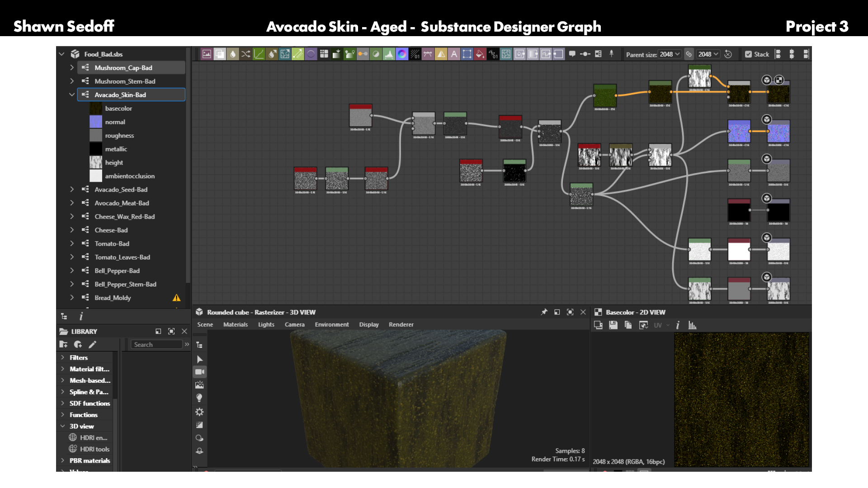868x488 pixels.
Task: Open the 2D view histogram icon
Action: coord(692,325)
